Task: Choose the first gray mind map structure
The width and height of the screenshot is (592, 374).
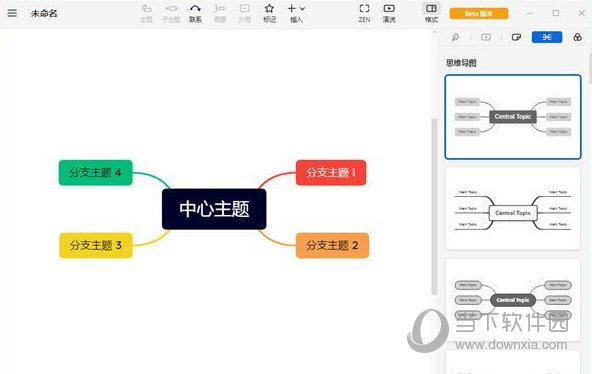Action: pos(513,117)
